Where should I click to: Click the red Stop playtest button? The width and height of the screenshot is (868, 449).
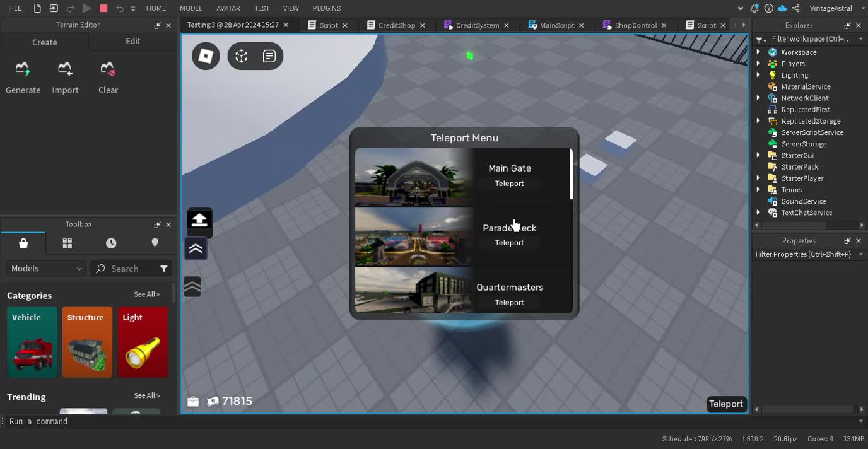click(103, 8)
